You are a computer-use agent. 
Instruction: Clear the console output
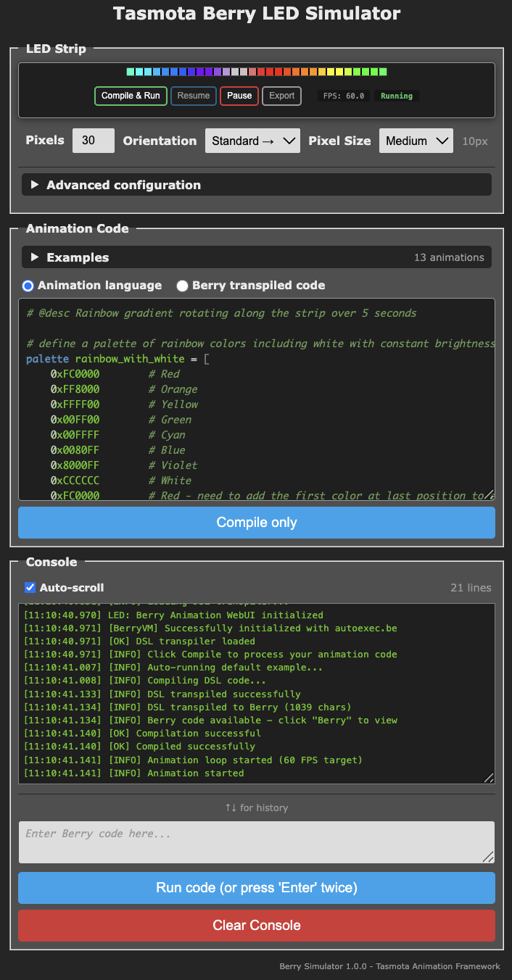(x=256, y=926)
